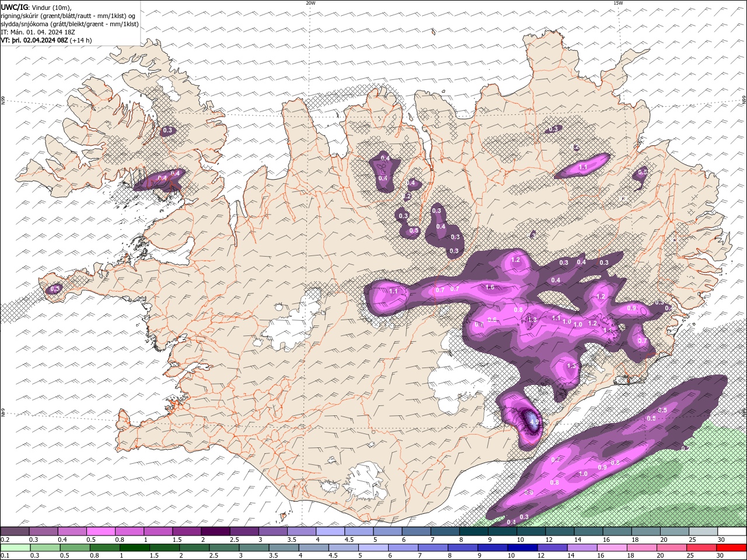Viewport: 747px width, 560px height.
Task: Select the top-row purple swatch labeled 0.3
Action: click(x=43, y=531)
